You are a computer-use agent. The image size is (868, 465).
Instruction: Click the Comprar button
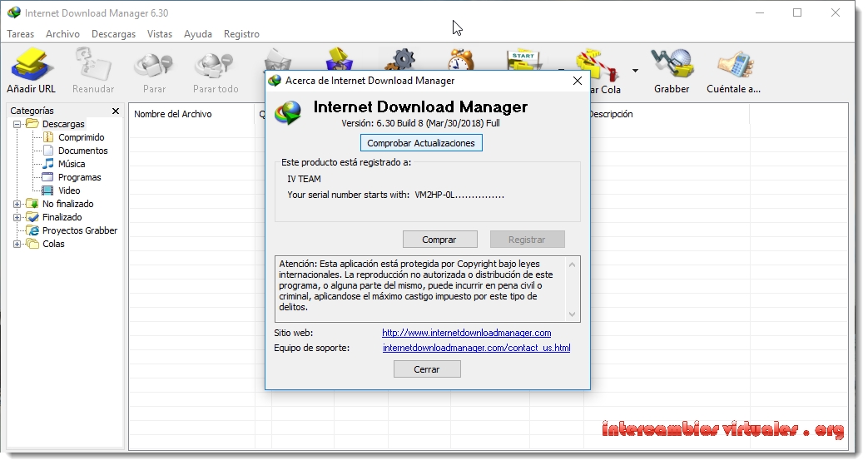coord(439,240)
